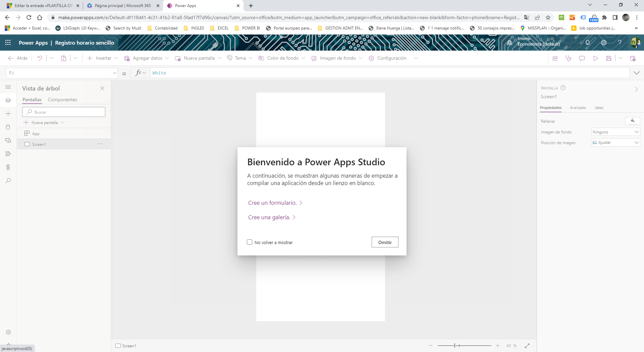Click the zoom in plus icon
644x352 pixels.
498,346
